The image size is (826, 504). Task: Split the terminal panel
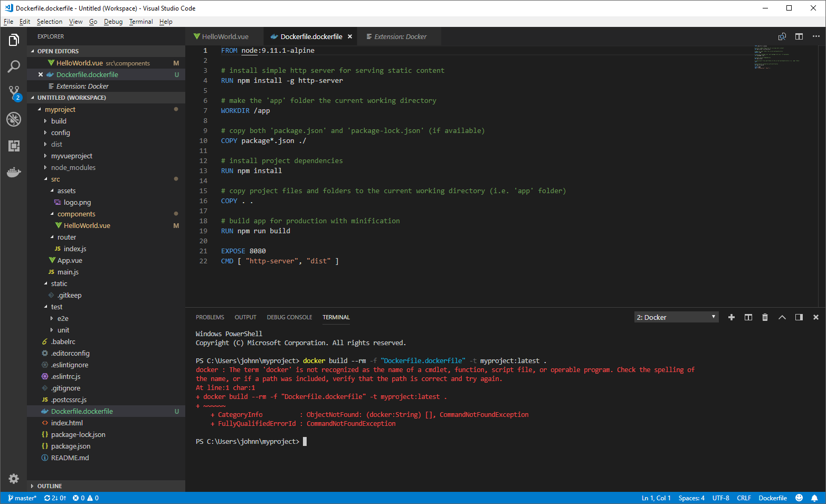click(748, 317)
